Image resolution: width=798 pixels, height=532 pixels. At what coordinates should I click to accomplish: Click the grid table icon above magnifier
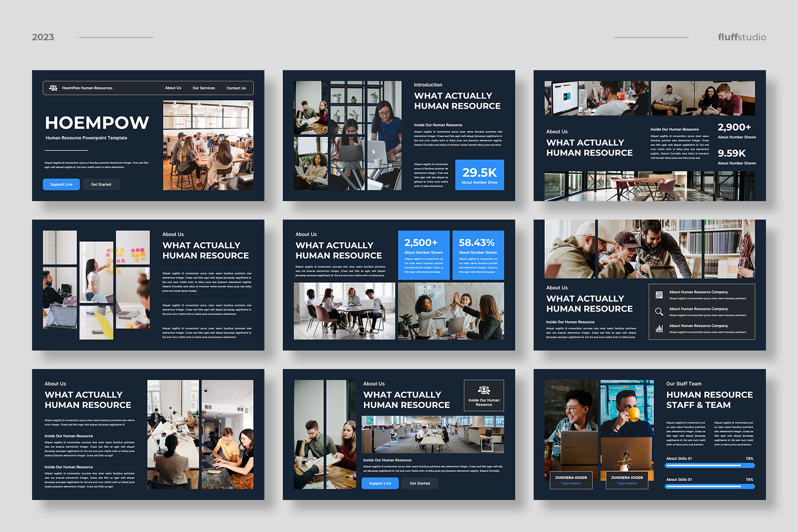coord(659,295)
